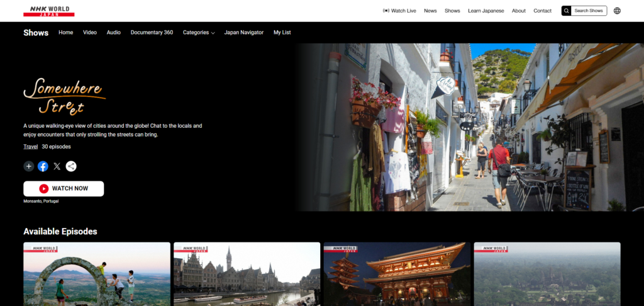This screenshot has width=644, height=306.
Task: Open the red temple episode thumbnail
Action: (397, 275)
